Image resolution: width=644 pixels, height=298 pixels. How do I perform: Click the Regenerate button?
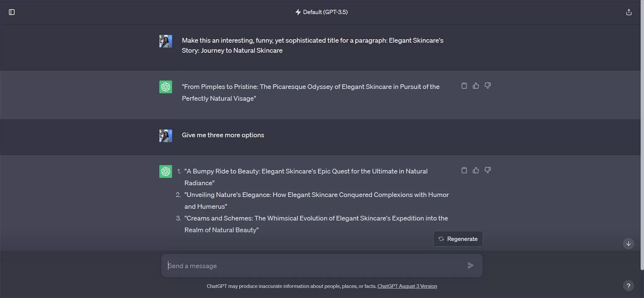point(458,239)
